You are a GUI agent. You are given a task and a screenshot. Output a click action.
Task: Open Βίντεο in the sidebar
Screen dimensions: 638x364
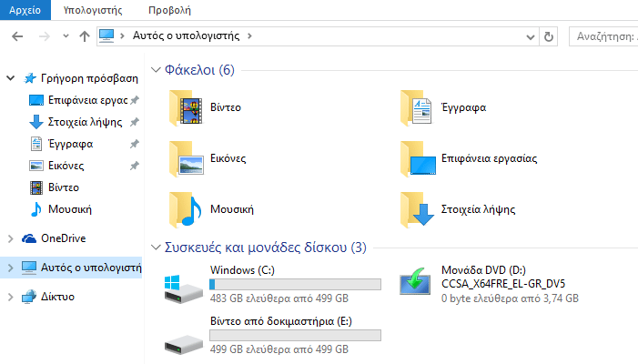click(x=64, y=187)
